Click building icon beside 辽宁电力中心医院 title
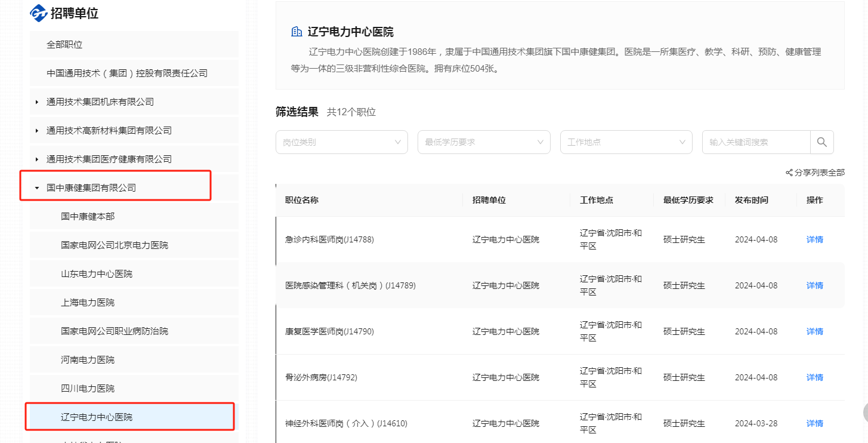868x443 pixels. 296,32
